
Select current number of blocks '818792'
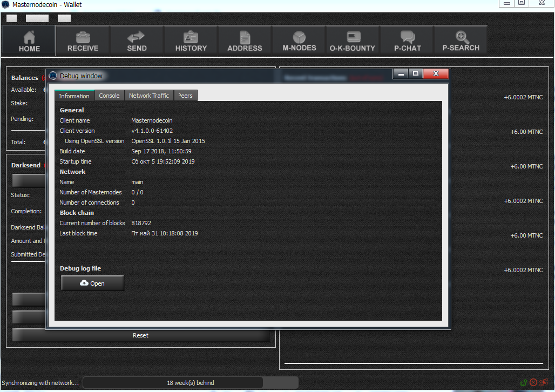point(141,223)
